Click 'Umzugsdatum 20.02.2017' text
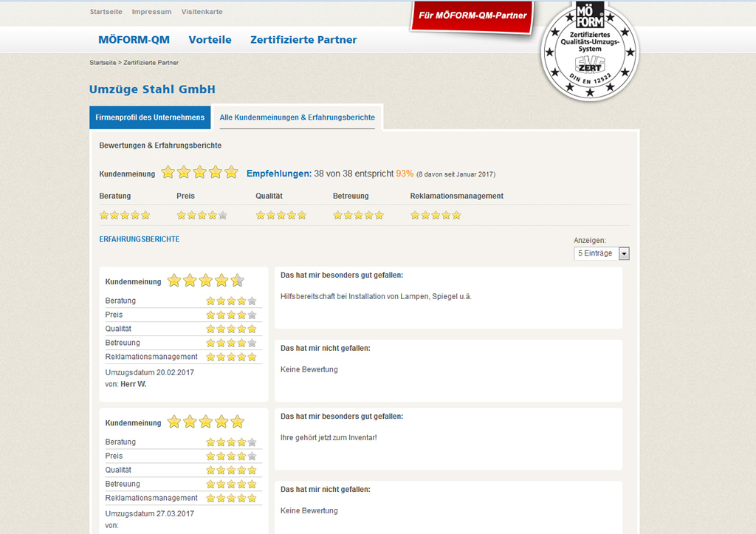Viewport: 756px width, 534px height. click(149, 372)
